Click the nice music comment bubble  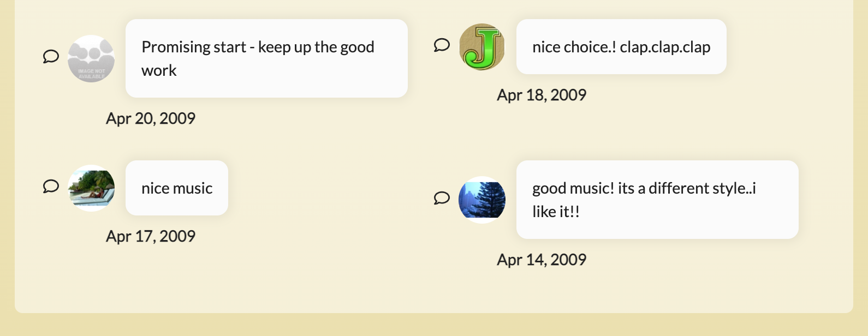(x=176, y=188)
